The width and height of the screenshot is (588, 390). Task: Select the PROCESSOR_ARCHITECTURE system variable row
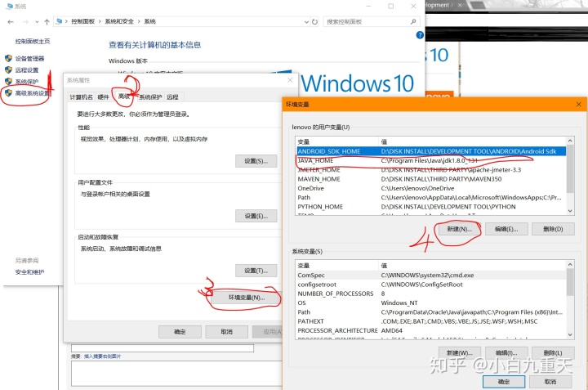pyautogui.click(x=431, y=330)
